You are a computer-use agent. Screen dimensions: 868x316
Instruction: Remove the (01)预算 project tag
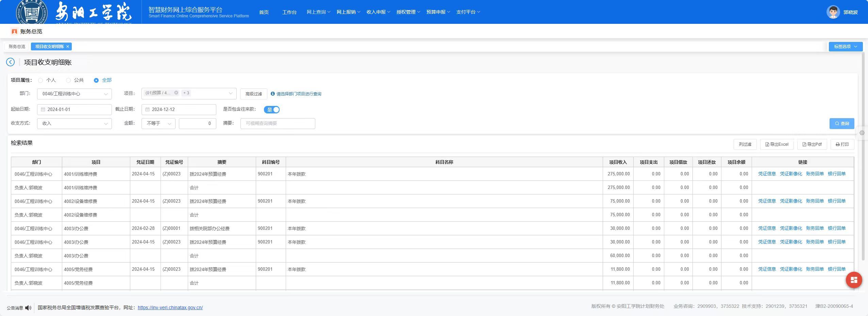pyautogui.click(x=176, y=93)
